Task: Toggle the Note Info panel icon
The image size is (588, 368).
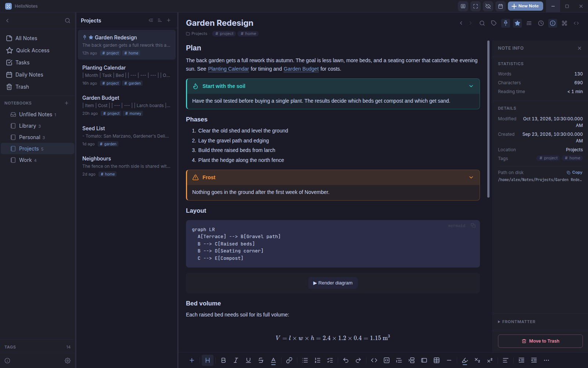Action: click(x=553, y=23)
